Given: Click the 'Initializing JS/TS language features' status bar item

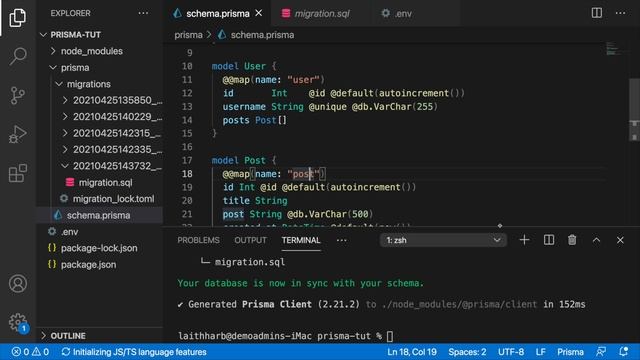Looking at the screenshot, I should pos(134,352).
